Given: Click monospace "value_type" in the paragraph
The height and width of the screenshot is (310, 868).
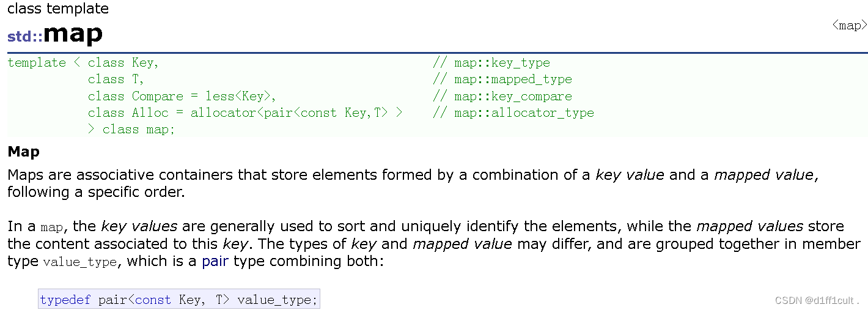Looking at the screenshot, I should pos(79,262).
